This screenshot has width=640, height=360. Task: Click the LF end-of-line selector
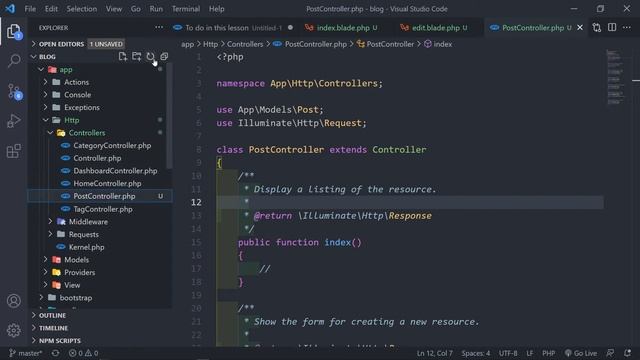(x=529, y=353)
